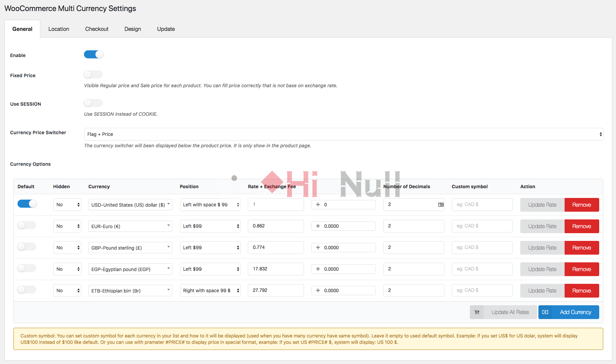616x364 pixels.
Task: Click the GBP rate field showing 0.774
Action: click(276, 248)
